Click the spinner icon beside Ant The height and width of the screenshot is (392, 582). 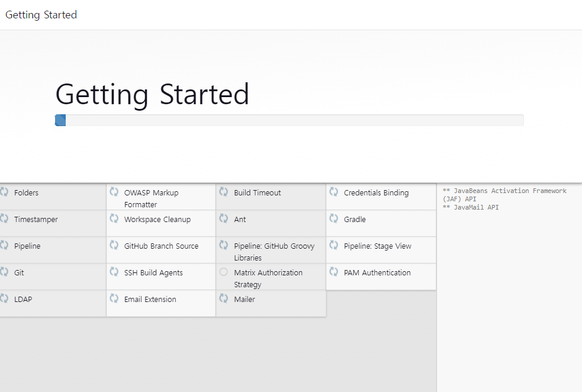click(223, 219)
